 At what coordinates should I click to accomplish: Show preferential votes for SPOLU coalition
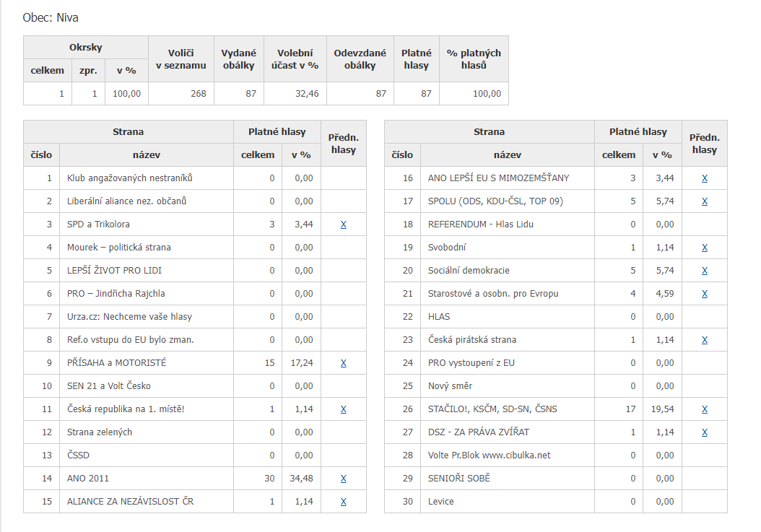pyautogui.click(x=705, y=201)
